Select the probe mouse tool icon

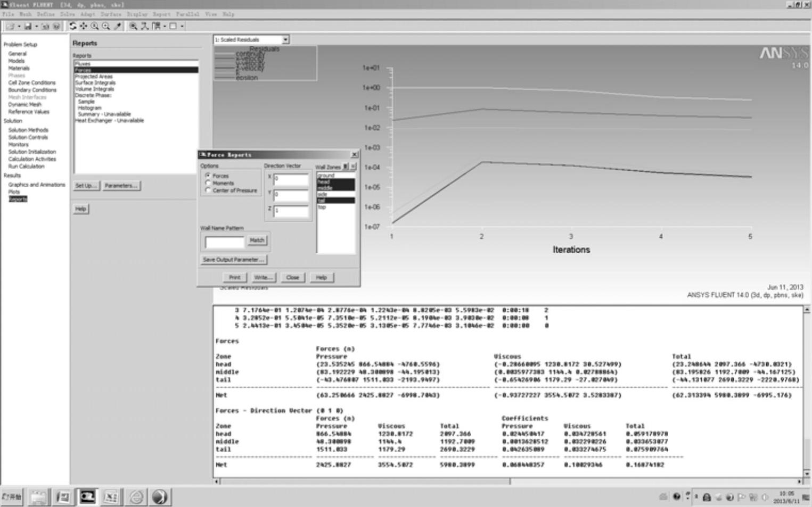click(118, 26)
